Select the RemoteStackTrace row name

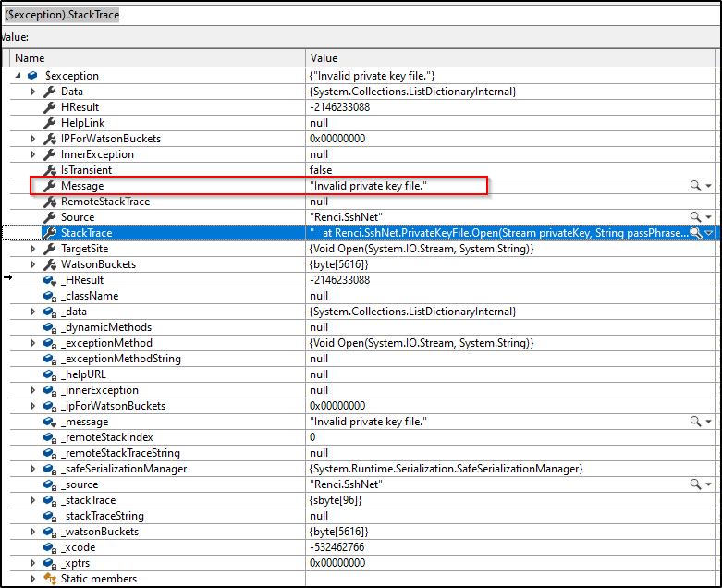pyautogui.click(x=105, y=202)
